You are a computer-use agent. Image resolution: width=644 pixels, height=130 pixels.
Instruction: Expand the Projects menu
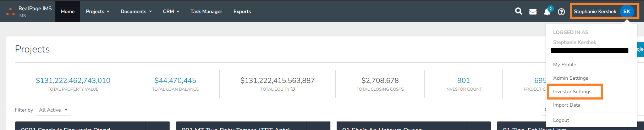[x=98, y=11]
